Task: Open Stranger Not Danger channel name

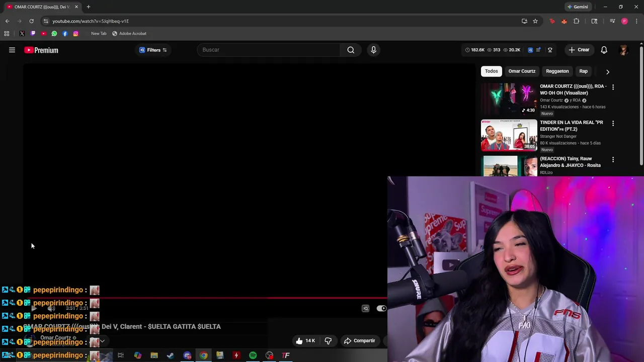Action: click(x=558, y=136)
